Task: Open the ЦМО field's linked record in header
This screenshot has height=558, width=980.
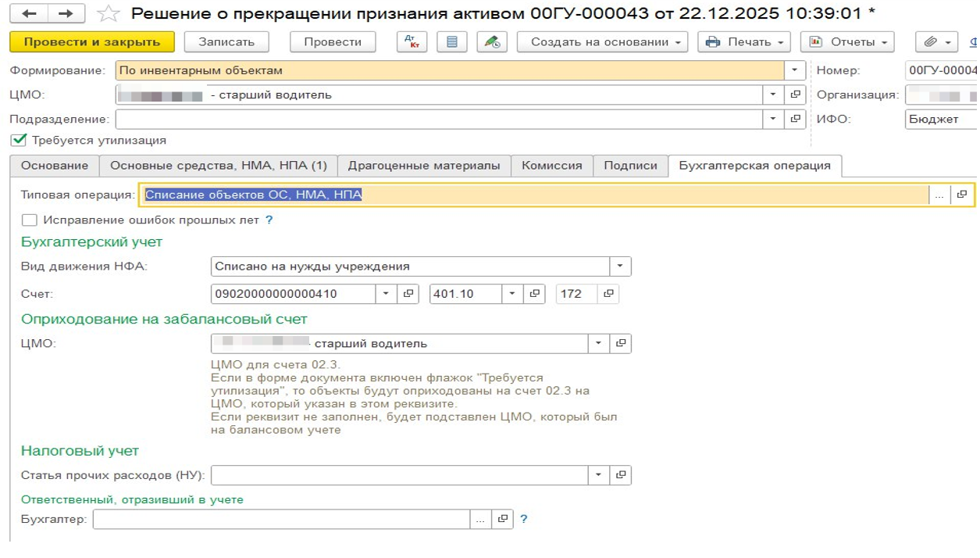Action: click(x=796, y=95)
